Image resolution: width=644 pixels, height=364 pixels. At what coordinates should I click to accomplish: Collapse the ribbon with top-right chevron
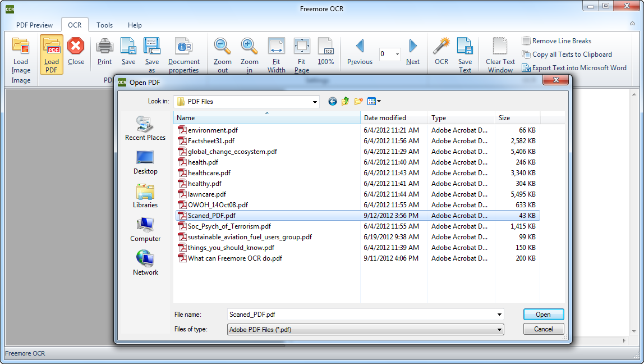click(633, 24)
